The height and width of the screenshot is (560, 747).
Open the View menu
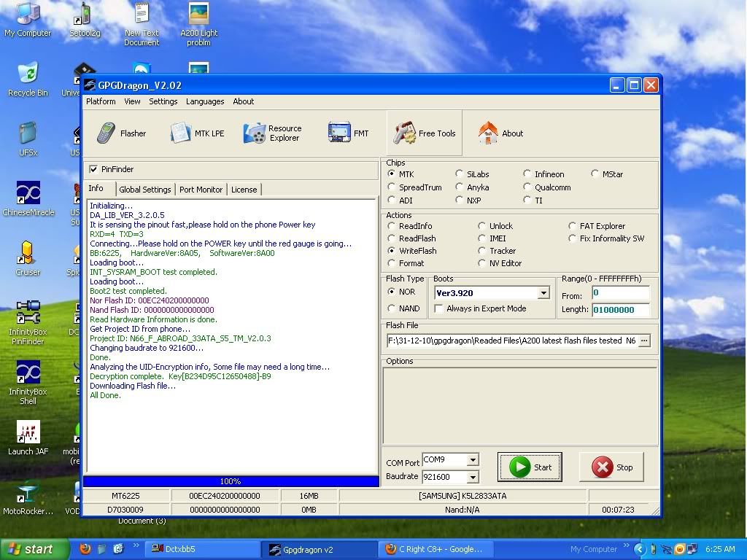(133, 101)
